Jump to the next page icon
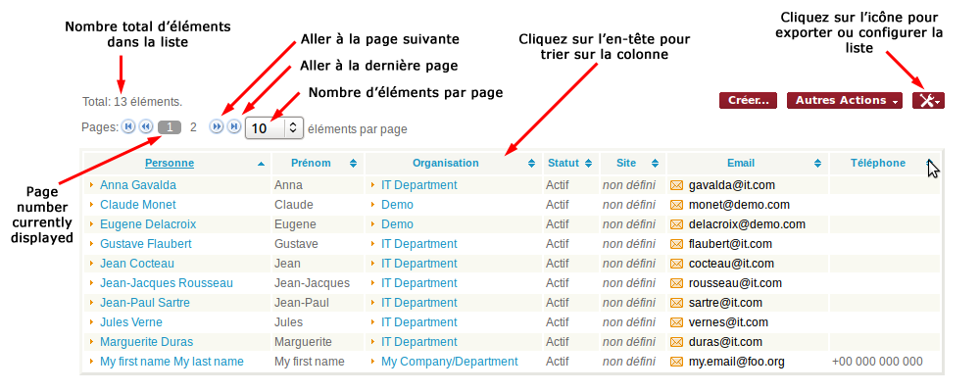Image resolution: width=980 pixels, height=392 pixels. [217, 127]
